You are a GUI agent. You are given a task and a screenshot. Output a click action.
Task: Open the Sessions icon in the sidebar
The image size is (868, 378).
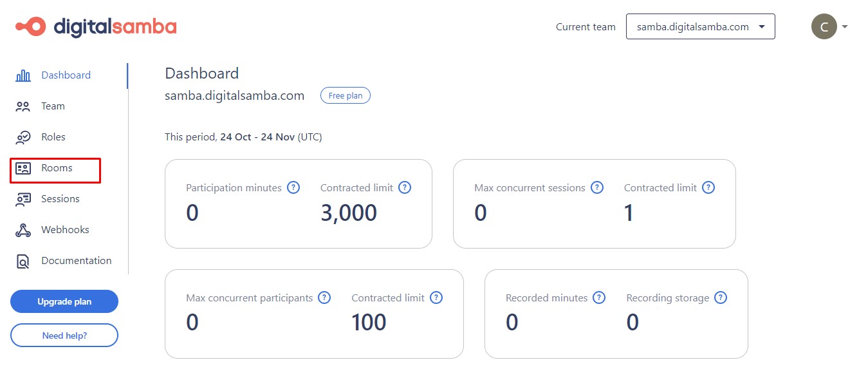(x=22, y=198)
